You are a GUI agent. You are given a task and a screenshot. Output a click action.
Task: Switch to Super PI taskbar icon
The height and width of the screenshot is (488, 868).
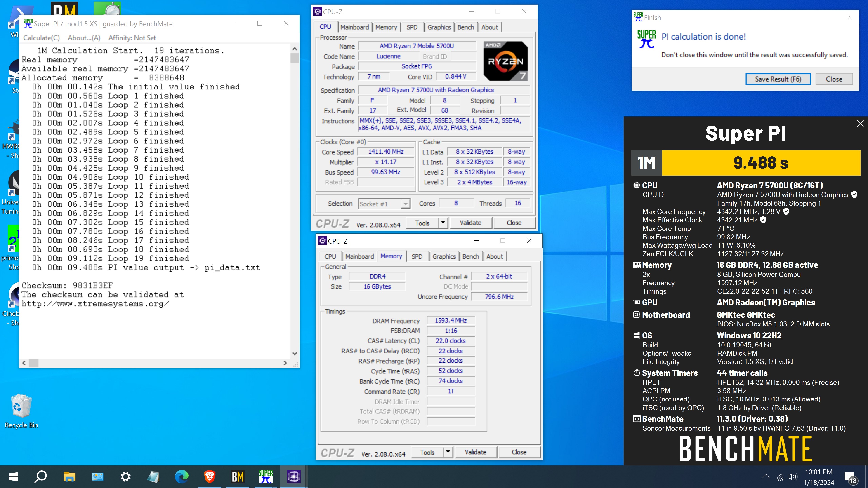click(266, 476)
